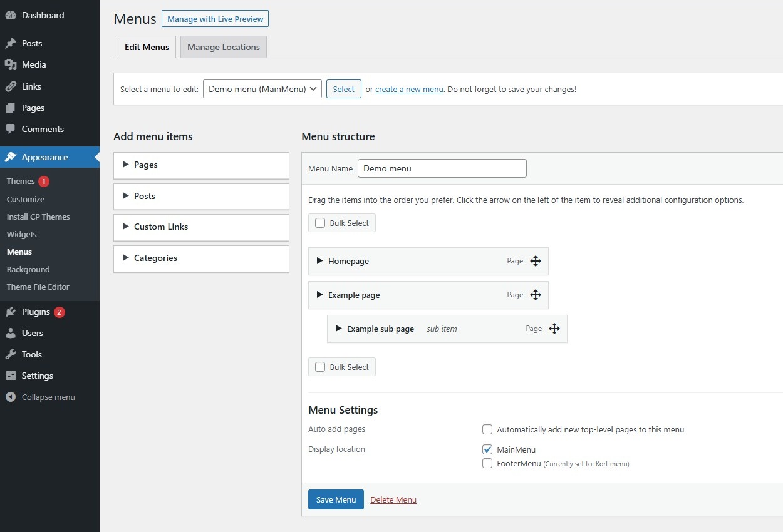Click the Appearance paintbrush icon
Viewport: 783px width, 532px height.
(11, 157)
